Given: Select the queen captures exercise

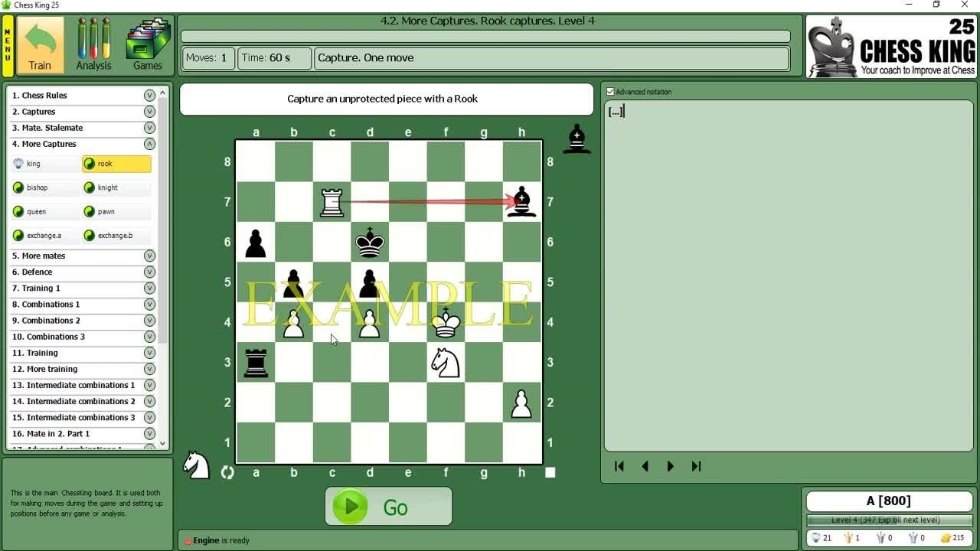Looking at the screenshot, I should point(36,212).
